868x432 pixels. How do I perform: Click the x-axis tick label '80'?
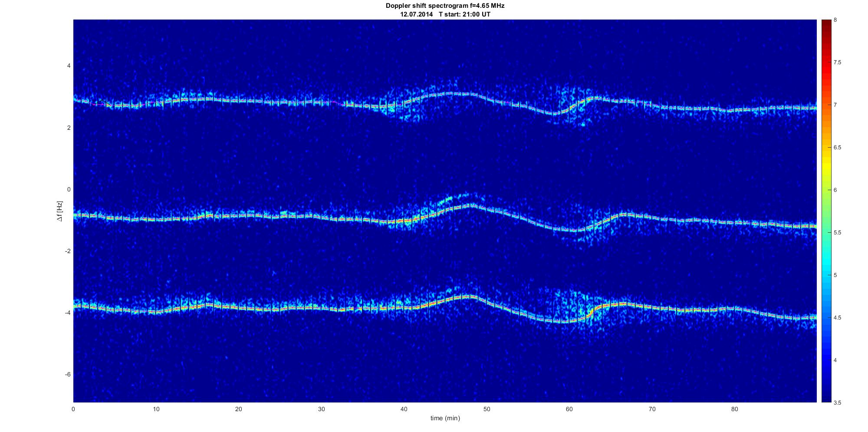pyautogui.click(x=734, y=409)
